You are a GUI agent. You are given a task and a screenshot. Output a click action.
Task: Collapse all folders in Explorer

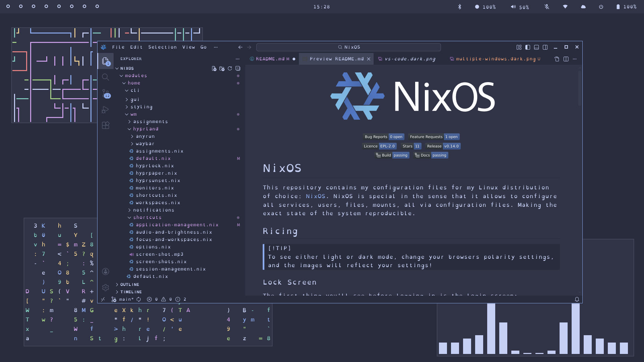[238, 68]
